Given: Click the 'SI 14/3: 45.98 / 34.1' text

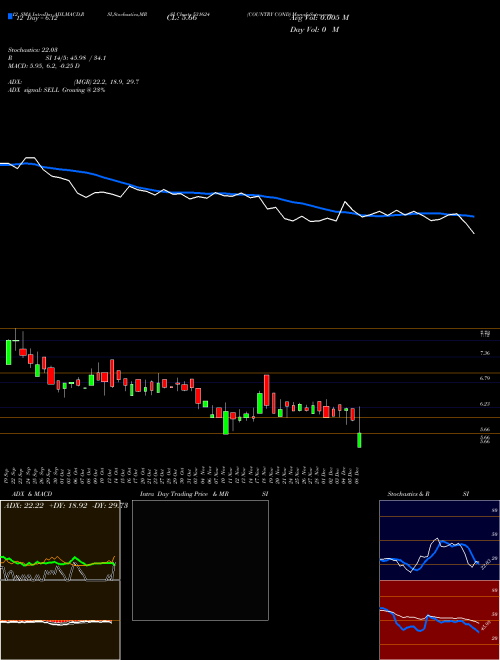Looking at the screenshot, I should click(x=76, y=58).
